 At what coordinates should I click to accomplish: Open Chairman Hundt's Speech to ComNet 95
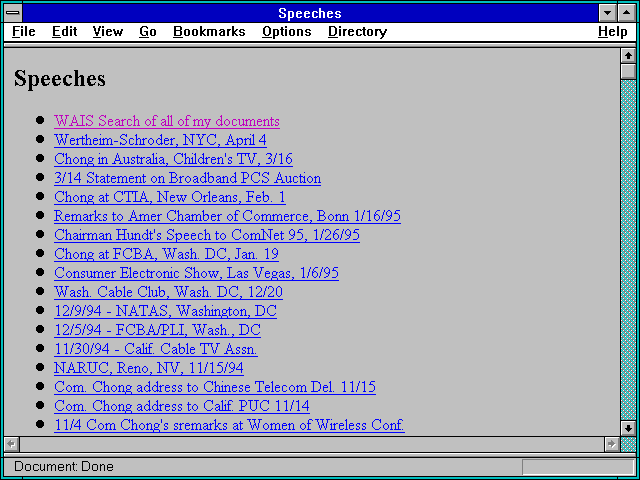click(x=207, y=235)
